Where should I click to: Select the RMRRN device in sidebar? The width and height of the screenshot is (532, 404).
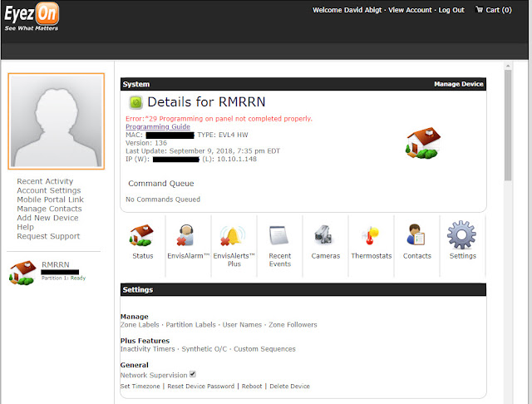[56, 264]
